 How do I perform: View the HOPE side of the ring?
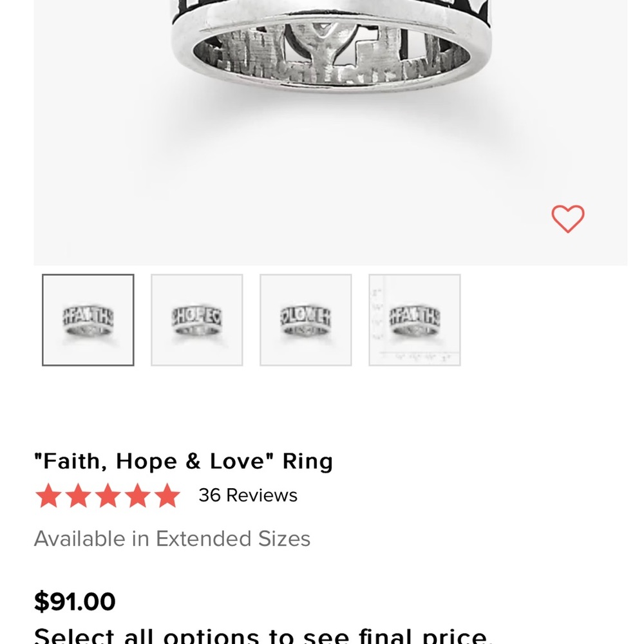click(x=196, y=320)
